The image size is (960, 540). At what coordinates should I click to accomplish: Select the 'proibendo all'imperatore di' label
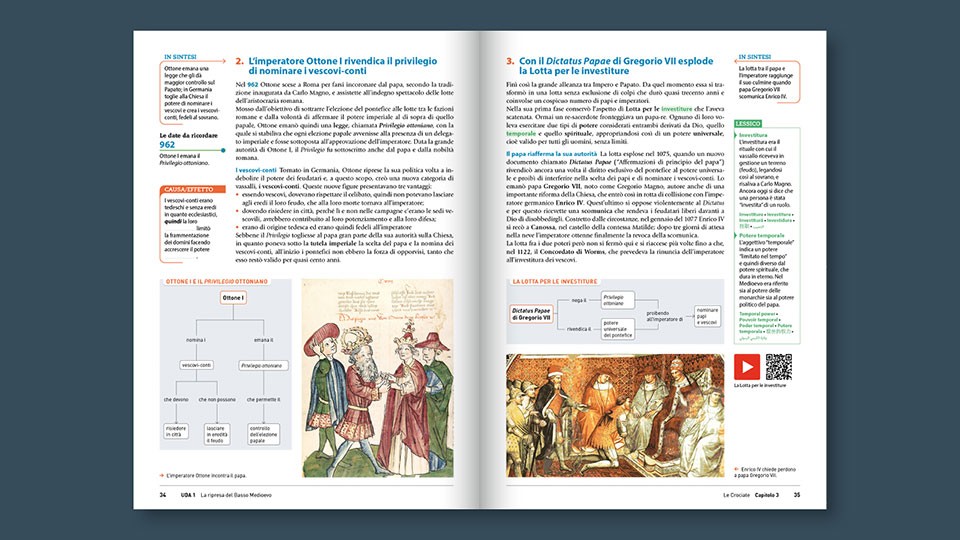click(x=664, y=316)
